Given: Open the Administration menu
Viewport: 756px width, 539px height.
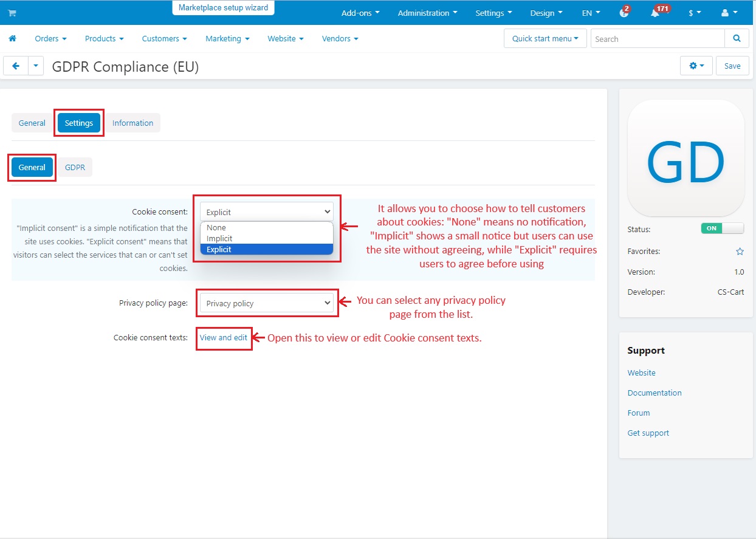Looking at the screenshot, I should 427,13.
